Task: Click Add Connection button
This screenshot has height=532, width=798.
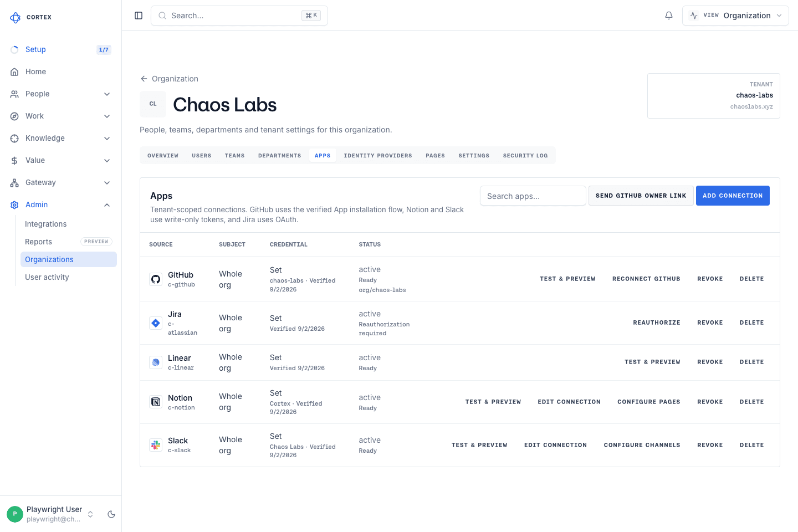Action: 733,196
